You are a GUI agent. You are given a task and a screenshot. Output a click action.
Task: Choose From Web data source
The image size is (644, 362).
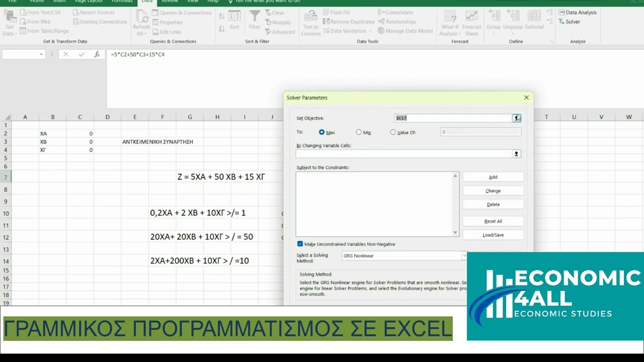pos(35,22)
